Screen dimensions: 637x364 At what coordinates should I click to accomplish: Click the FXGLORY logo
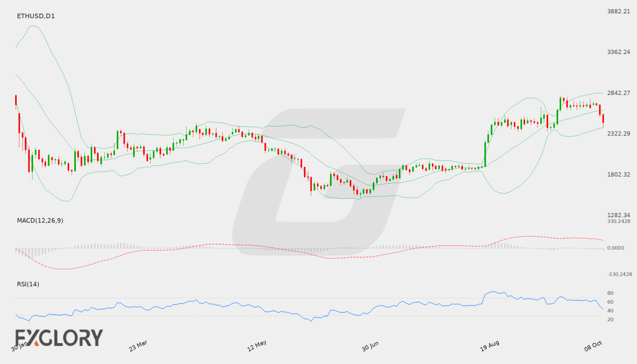coord(59,337)
